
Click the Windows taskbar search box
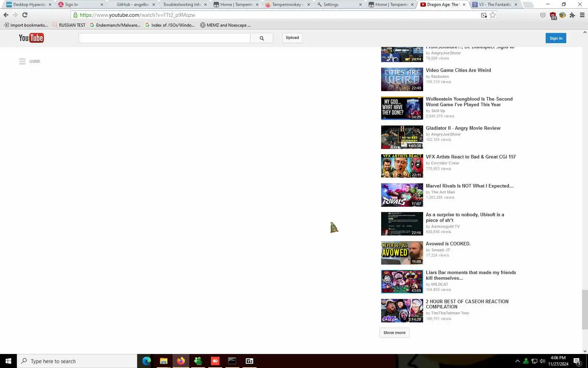click(x=77, y=361)
